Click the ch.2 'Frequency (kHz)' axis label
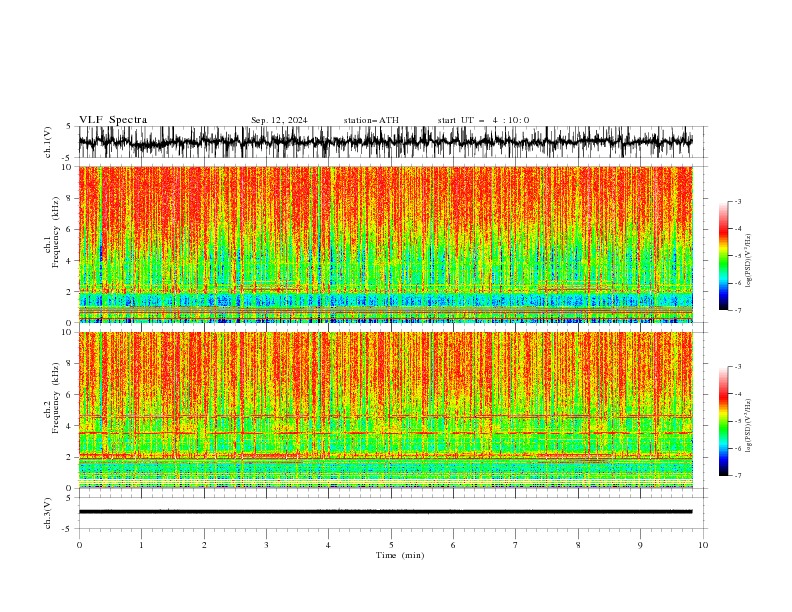Image resolution: width=792 pixels, height=612 pixels. 55,397
